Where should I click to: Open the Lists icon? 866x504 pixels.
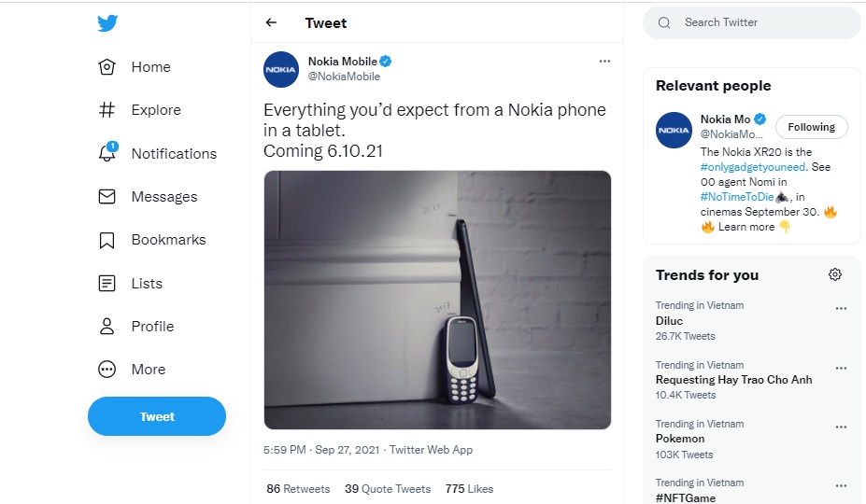click(106, 284)
